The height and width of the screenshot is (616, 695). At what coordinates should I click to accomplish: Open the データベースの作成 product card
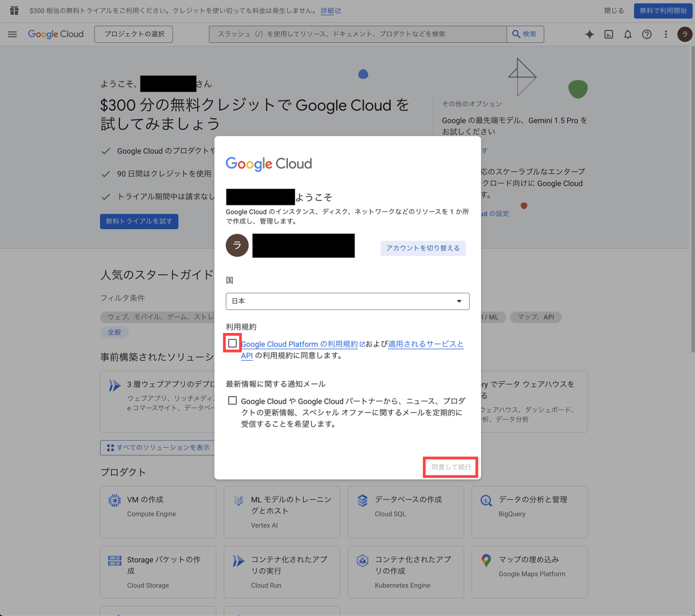point(406,512)
